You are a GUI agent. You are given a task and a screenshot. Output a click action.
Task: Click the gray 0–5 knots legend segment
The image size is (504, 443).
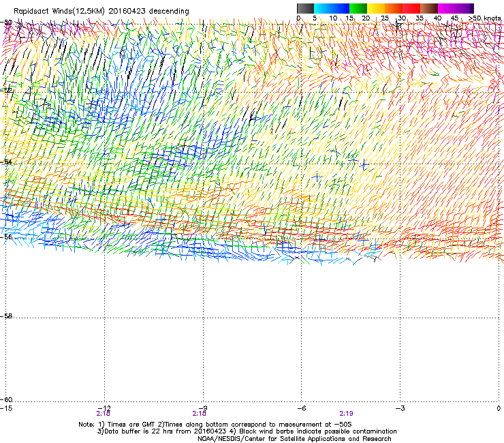point(305,8)
